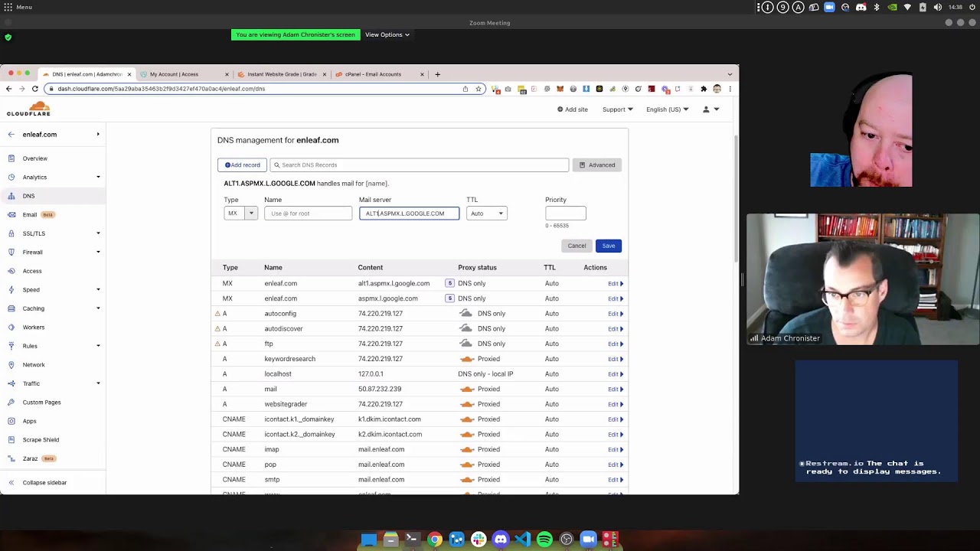The height and width of the screenshot is (551, 980).
Task: Open Discord from the dock
Action: pyautogui.click(x=501, y=540)
